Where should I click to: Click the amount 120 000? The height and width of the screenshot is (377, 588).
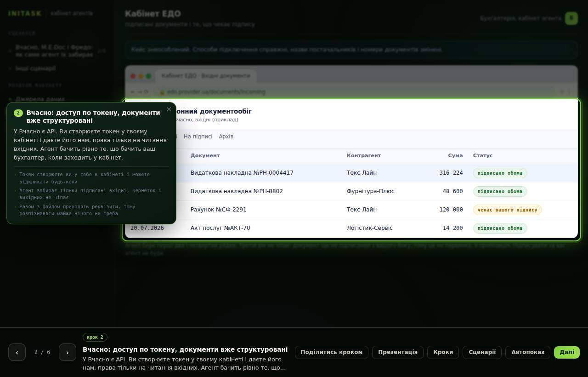pos(451,210)
